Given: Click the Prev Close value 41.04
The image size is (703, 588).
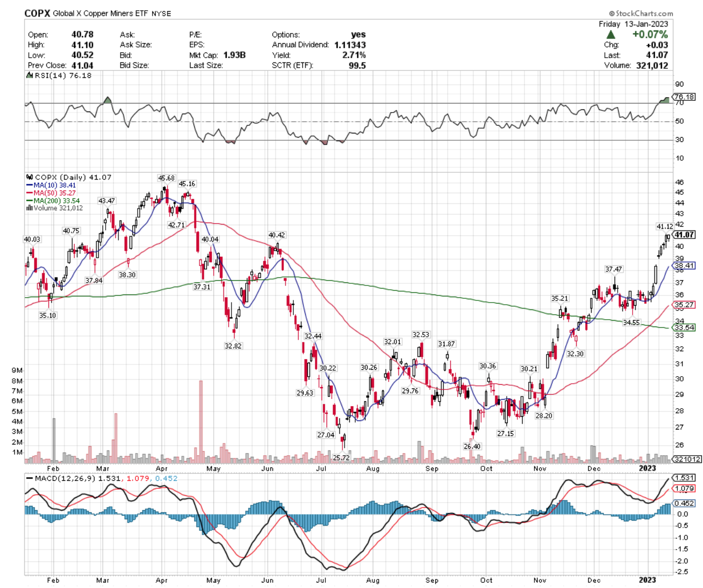Looking at the screenshot, I should coord(82,66).
